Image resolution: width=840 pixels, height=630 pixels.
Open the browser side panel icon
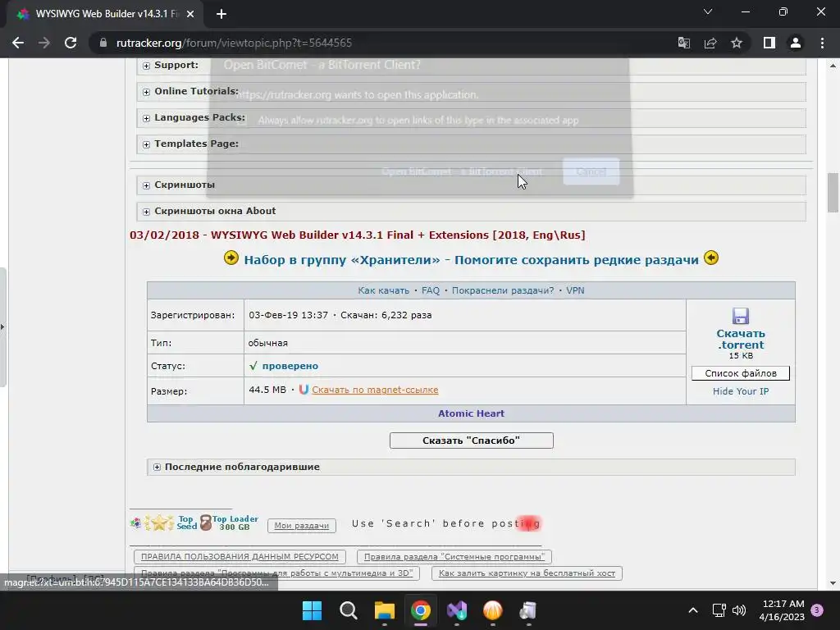point(769,43)
